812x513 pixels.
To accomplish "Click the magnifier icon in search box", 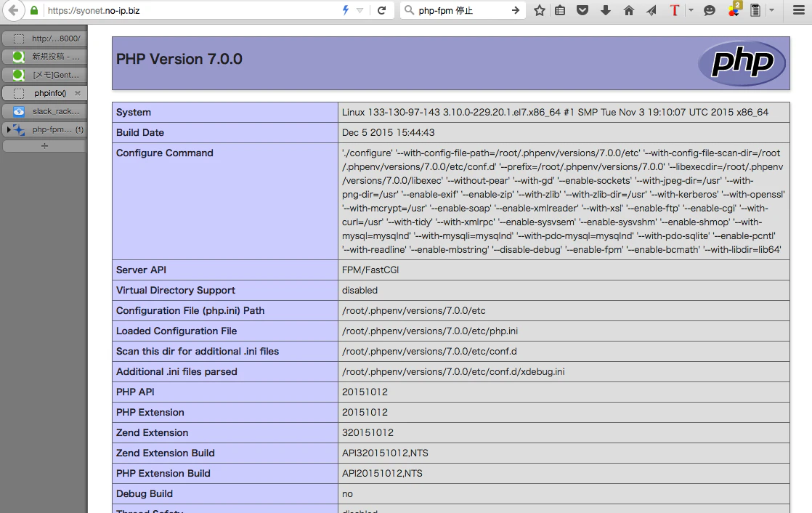I will (x=409, y=10).
